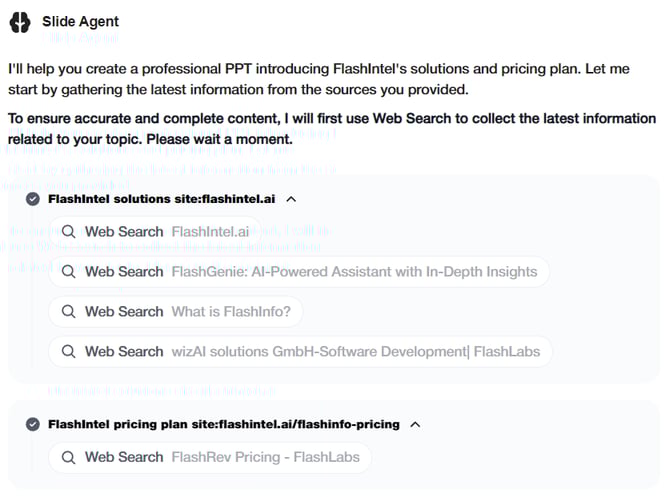Collapse the FlashIntel solutions search group chevron
The height and width of the screenshot is (497, 670).
point(291,199)
